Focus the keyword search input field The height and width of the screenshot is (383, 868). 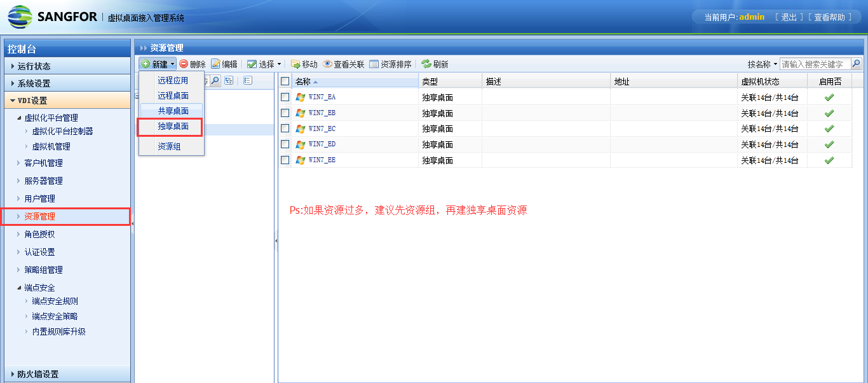click(815, 64)
